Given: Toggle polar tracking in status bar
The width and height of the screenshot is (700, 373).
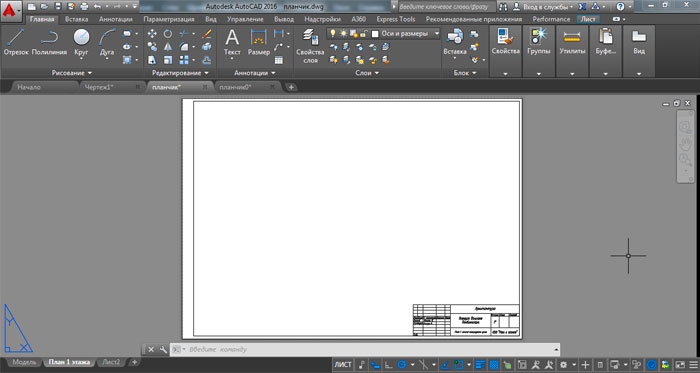Looking at the screenshot, I should click(x=402, y=365).
